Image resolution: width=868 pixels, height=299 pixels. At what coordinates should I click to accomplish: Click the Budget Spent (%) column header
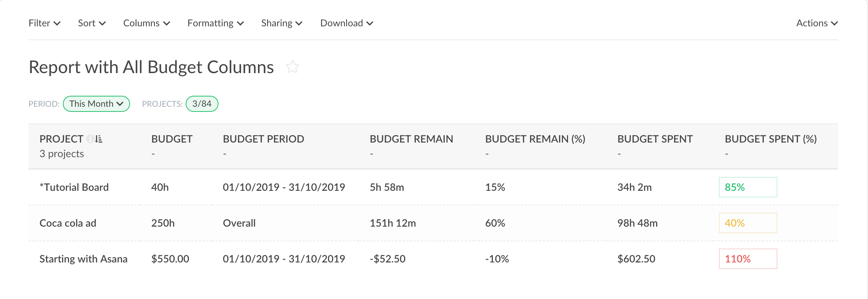click(770, 139)
